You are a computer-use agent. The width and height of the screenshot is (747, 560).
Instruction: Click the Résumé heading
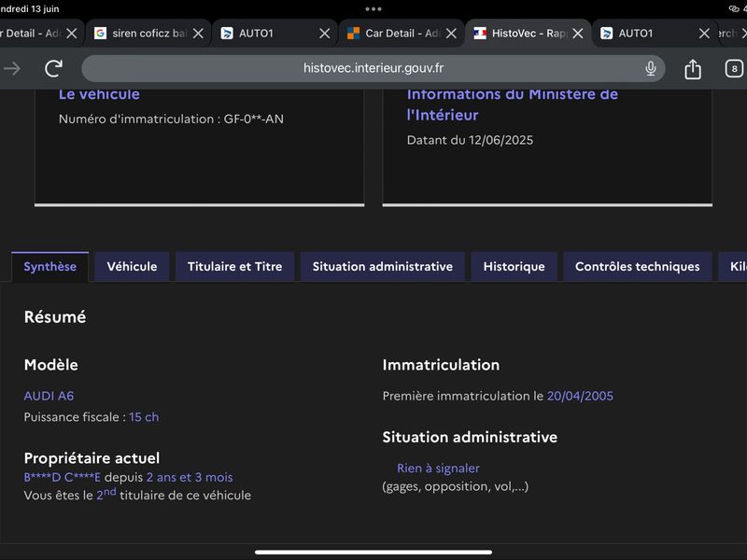point(55,317)
